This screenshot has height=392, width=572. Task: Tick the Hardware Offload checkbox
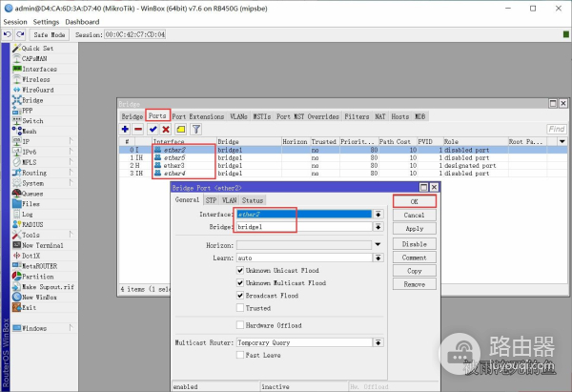click(x=240, y=325)
